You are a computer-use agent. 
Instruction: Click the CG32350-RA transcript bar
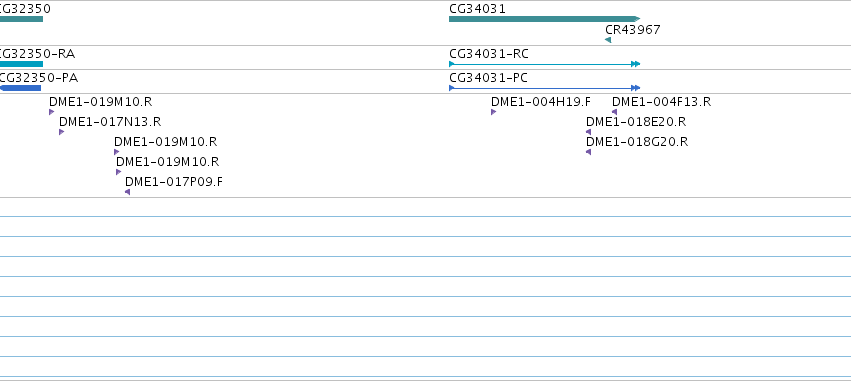click(x=21, y=64)
